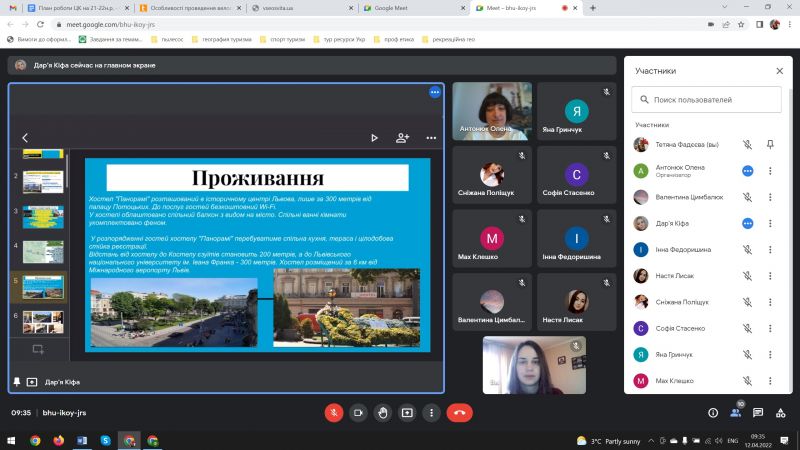This screenshot has height=450, width=800.
Task: Open options menu for Настя Лисак
Action: [770, 276]
